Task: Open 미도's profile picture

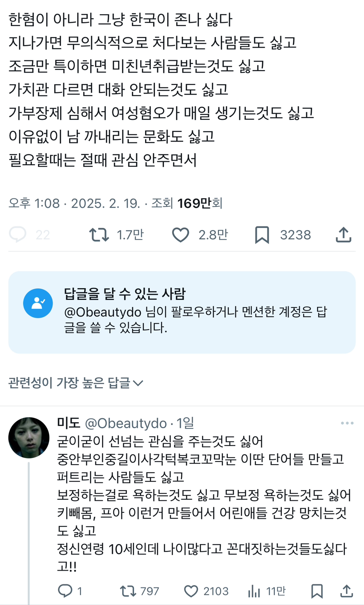Action: point(29,437)
